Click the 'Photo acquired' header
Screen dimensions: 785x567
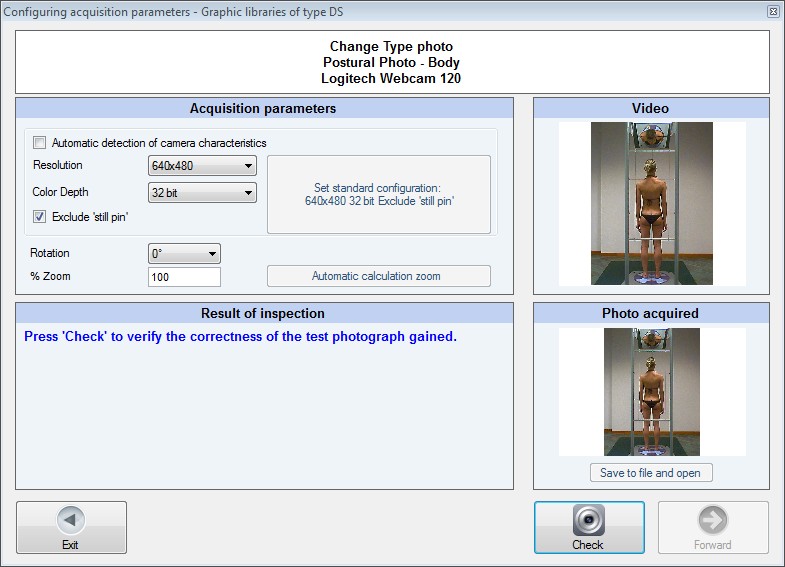[x=650, y=313]
